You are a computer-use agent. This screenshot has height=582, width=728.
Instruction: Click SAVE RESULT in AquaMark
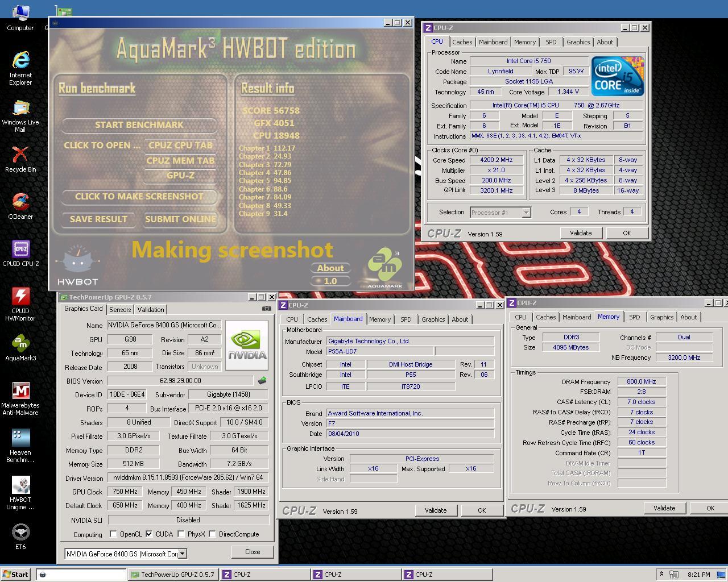tap(98, 219)
